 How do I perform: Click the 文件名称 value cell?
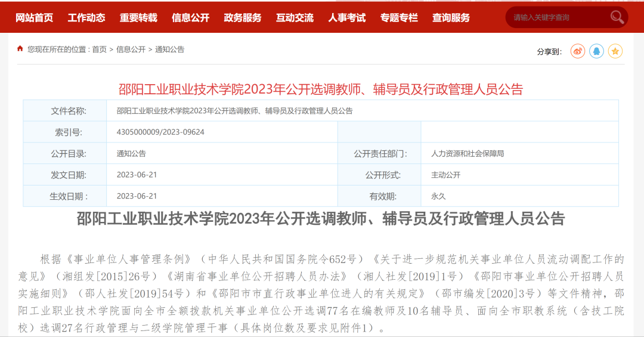[363, 110]
